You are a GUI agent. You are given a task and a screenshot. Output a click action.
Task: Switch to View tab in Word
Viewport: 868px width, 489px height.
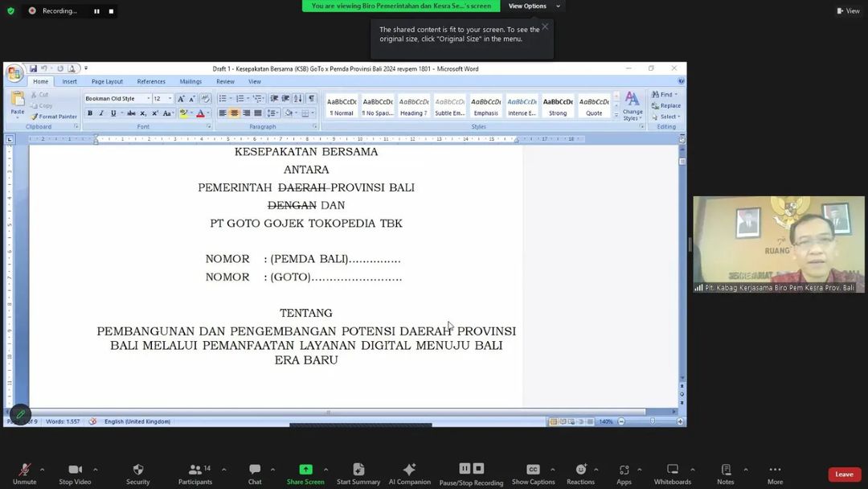click(x=255, y=81)
